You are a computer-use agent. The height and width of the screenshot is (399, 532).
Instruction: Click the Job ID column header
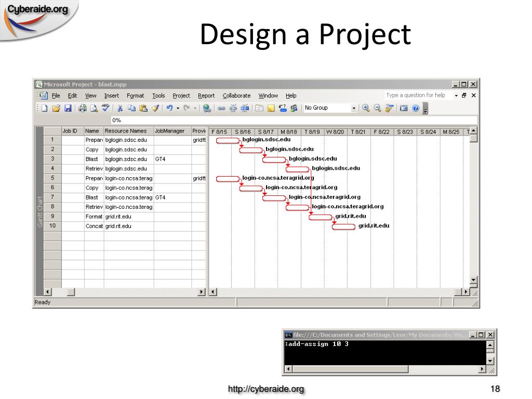coord(73,131)
